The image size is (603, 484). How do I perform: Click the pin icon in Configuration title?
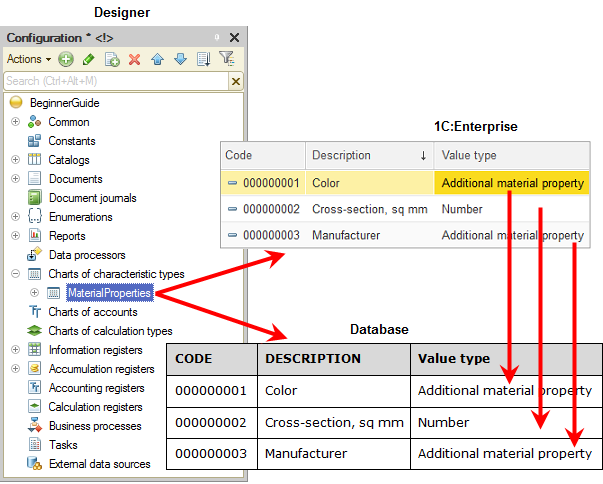[x=217, y=37]
